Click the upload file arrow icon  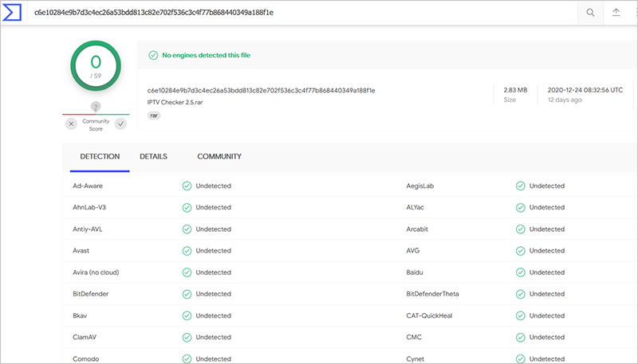[x=616, y=13]
